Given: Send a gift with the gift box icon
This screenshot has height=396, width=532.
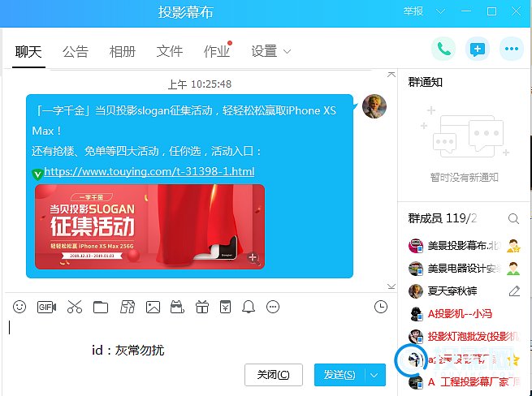Looking at the screenshot, I should point(202,307).
